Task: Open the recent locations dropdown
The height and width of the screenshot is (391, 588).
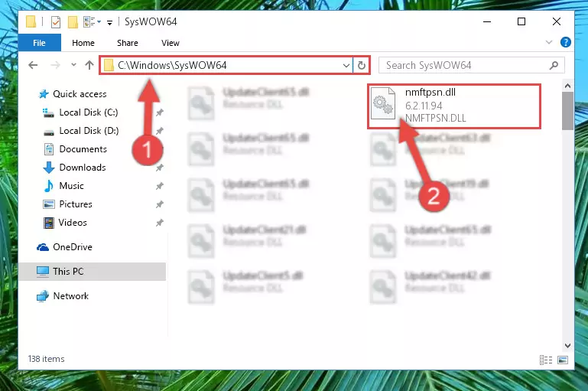Action: tap(73, 65)
